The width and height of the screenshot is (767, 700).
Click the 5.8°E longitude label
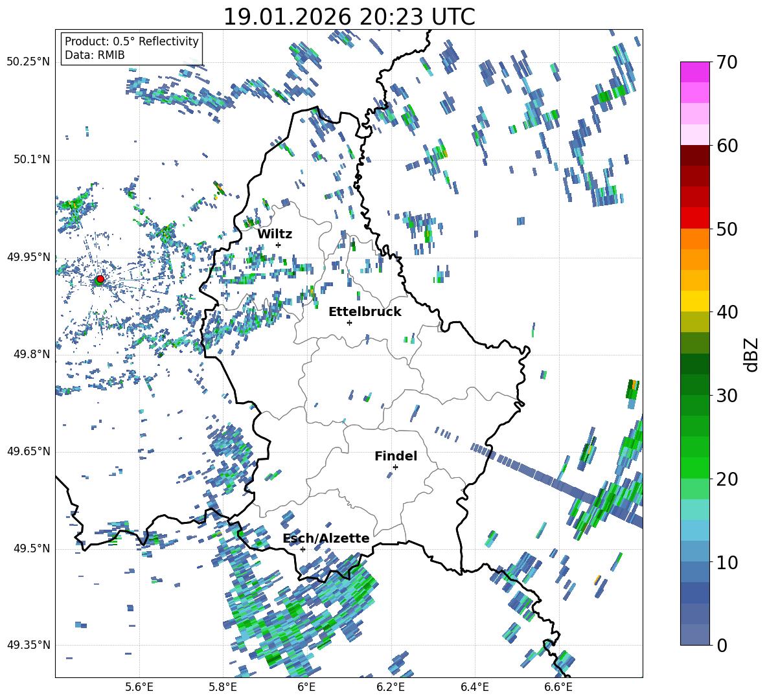[x=223, y=687]
